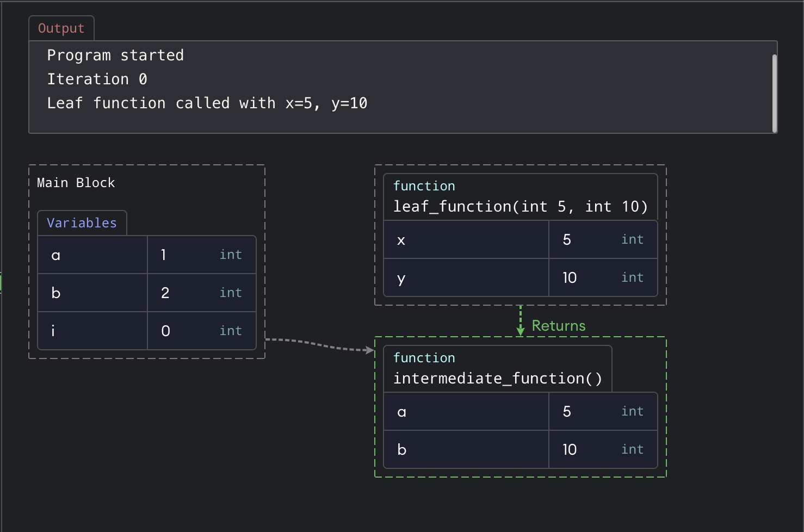Click the 'int' type of x in leaf_function
This screenshot has height=532, width=804.
(632, 239)
